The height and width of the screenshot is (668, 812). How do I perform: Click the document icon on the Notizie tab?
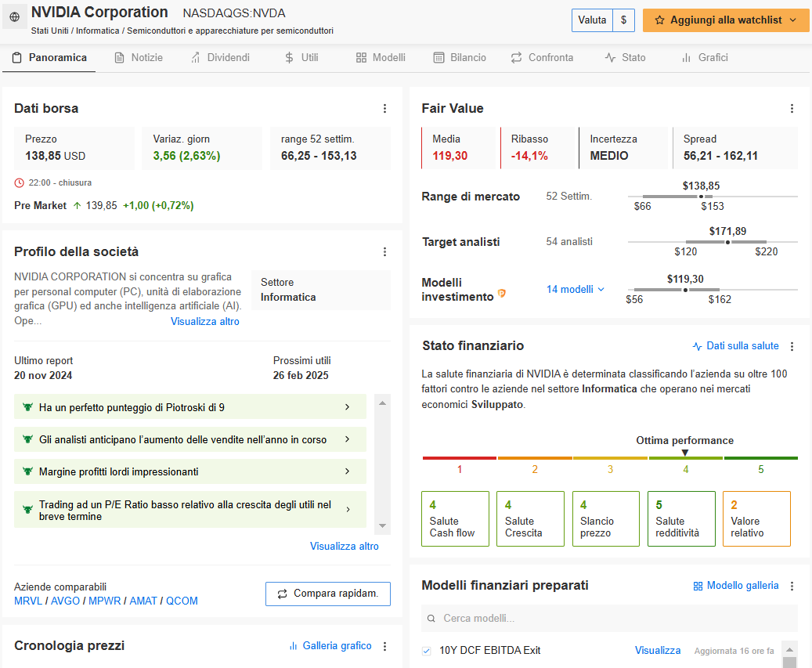click(119, 57)
